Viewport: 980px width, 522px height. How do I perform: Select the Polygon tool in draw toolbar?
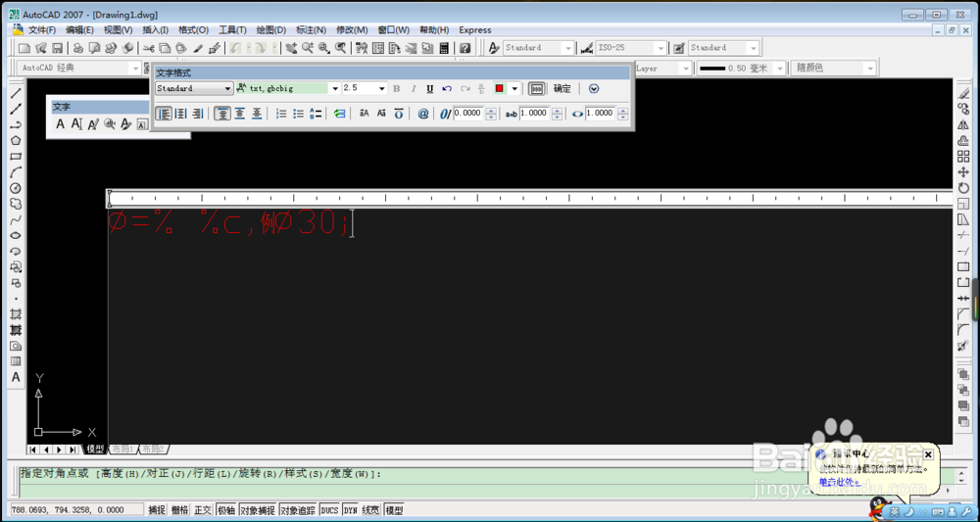point(17,140)
